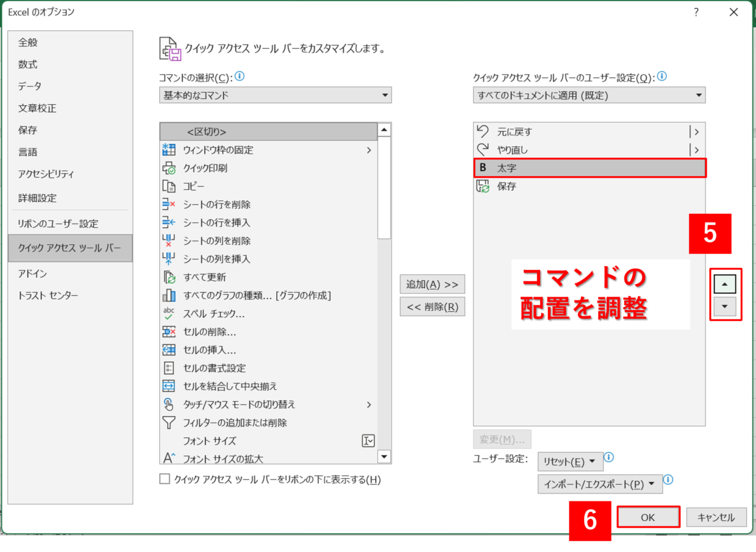Click the Insert Sheet Rows icon
This screenshot has width=756, height=552.
[169, 223]
